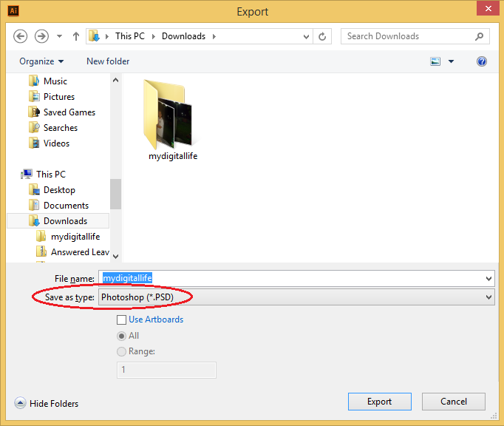Select Documents in the navigation pane
The width and height of the screenshot is (504, 426).
point(66,206)
